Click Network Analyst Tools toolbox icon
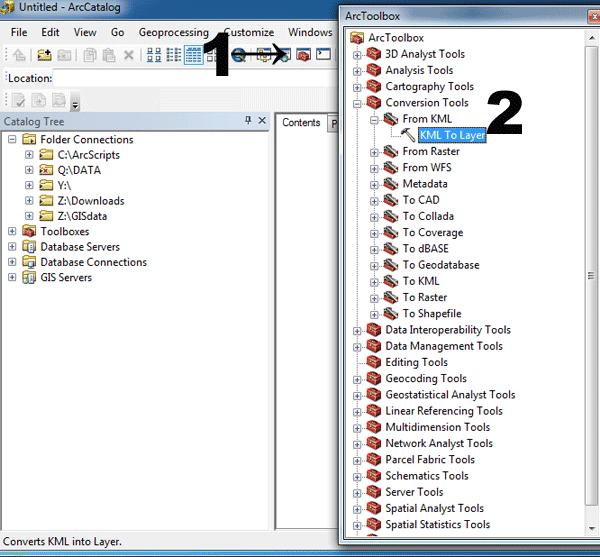 [374, 443]
